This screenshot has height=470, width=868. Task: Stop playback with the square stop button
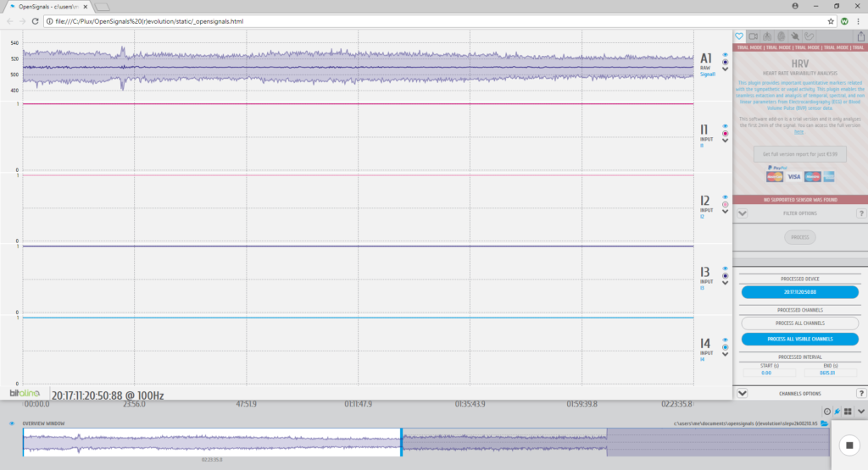pyautogui.click(x=849, y=445)
